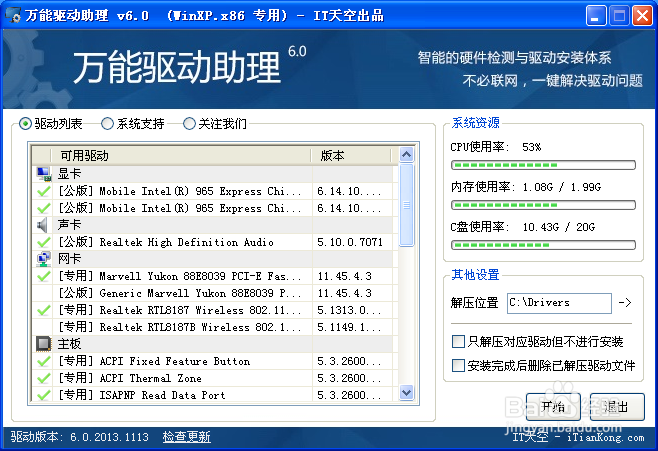Click the 可用驱动 column header
This screenshot has height=451, width=658.
click(181, 156)
